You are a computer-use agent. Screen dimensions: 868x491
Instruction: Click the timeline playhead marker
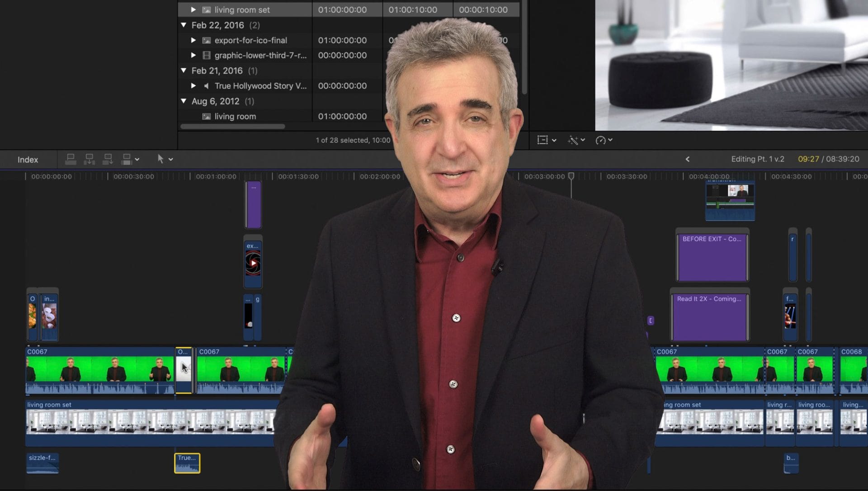(571, 176)
